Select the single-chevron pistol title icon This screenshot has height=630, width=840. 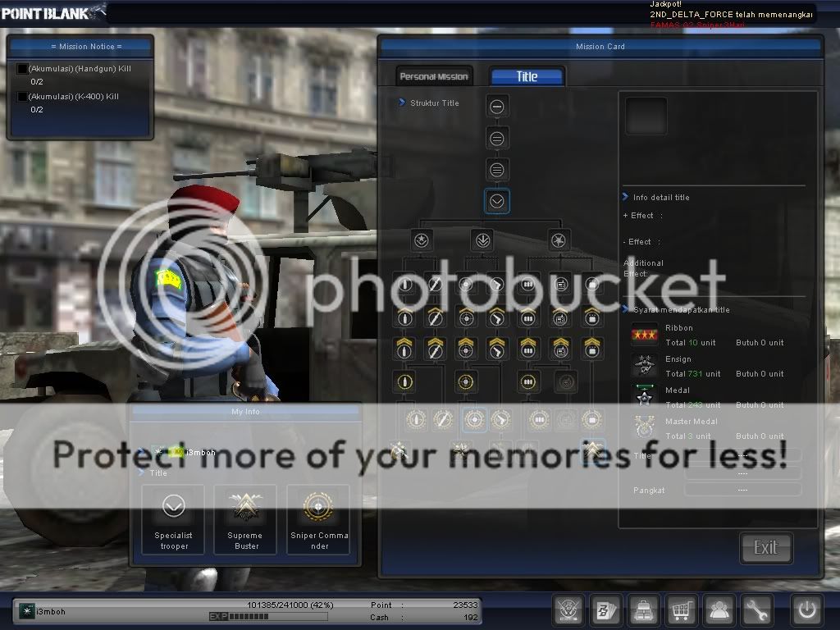pyautogui.click(x=497, y=317)
